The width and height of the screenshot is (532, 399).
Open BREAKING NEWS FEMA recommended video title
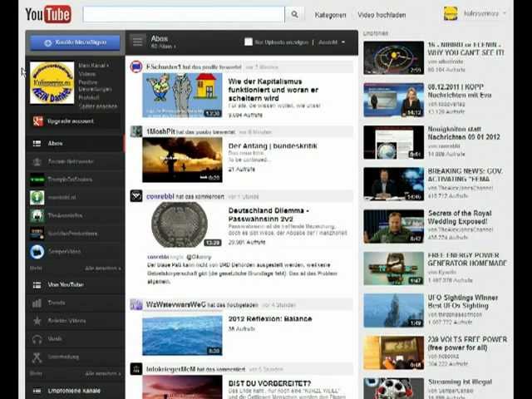click(465, 175)
